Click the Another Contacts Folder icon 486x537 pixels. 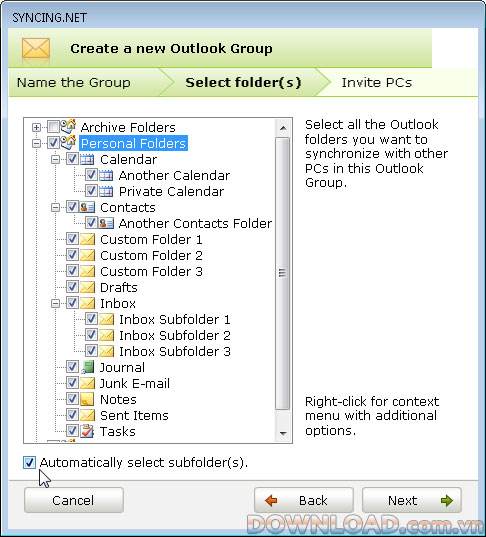click(x=106, y=223)
